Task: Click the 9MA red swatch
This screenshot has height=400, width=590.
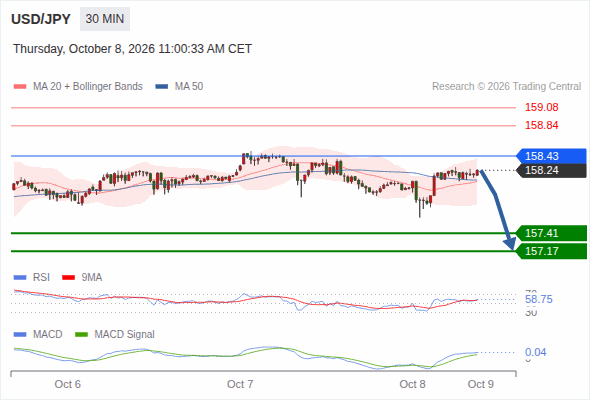Action: tap(68, 278)
